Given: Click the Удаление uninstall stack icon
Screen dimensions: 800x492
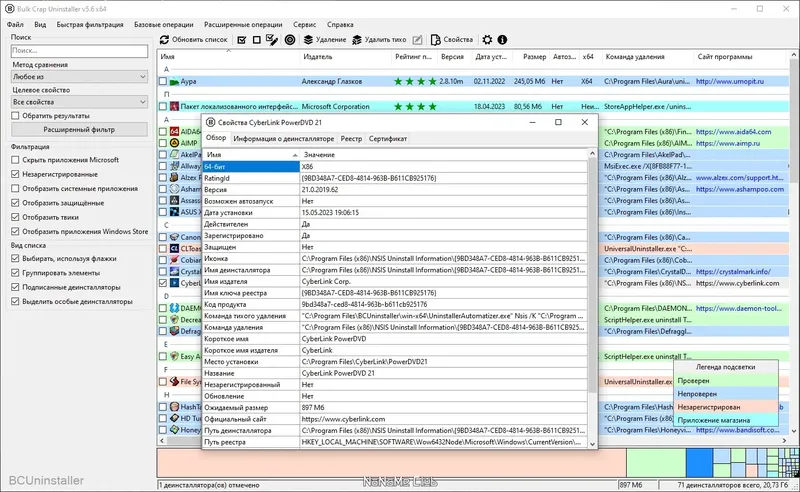Looking at the screenshot, I should pos(308,39).
